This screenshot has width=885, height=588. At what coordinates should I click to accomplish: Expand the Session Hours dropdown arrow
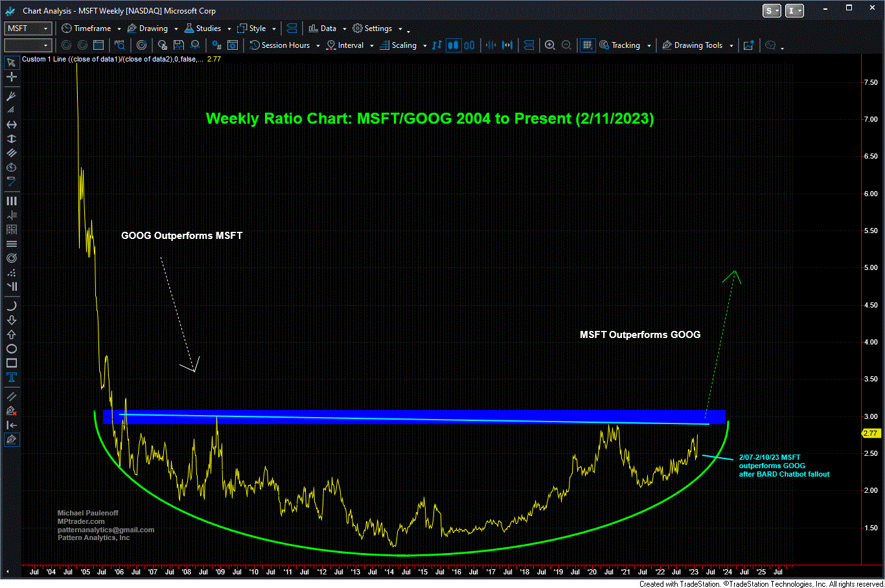tap(318, 46)
